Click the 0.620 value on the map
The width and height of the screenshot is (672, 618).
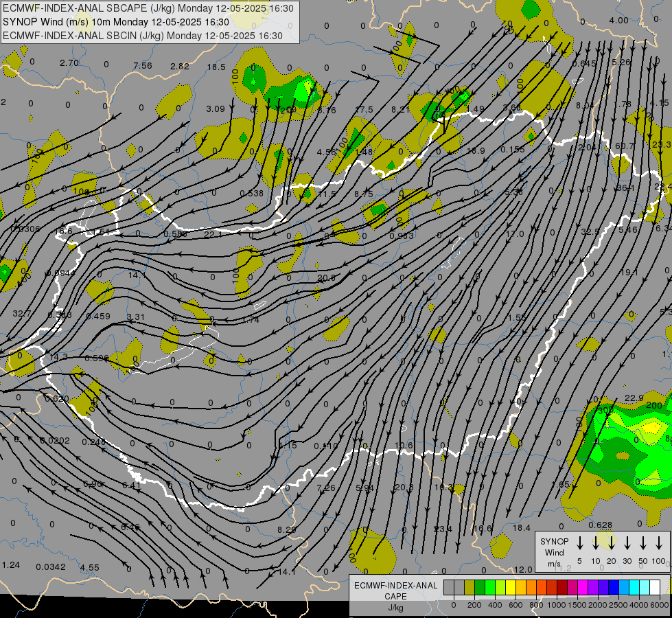click(x=57, y=398)
